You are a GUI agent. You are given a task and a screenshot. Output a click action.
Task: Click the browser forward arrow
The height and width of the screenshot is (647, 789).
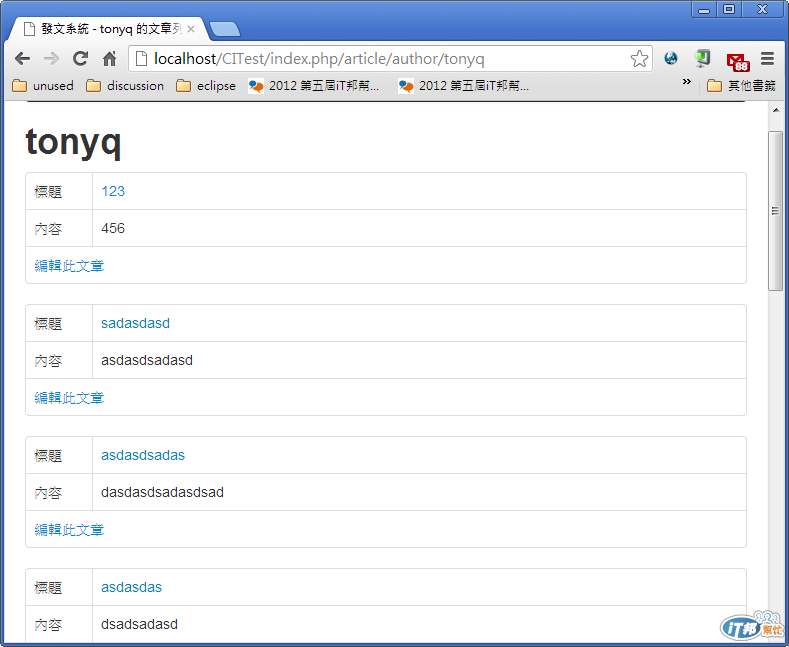[x=51, y=59]
